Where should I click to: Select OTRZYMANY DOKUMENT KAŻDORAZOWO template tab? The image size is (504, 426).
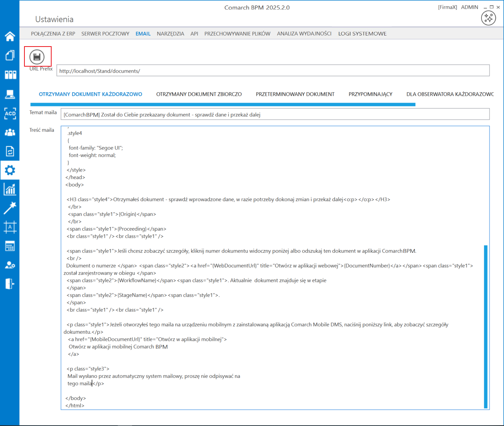pyautogui.click(x=91, y=94)
